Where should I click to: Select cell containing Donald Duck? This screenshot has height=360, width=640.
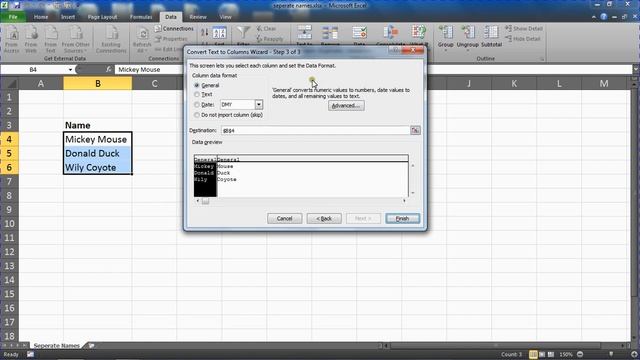coord(98,153)
